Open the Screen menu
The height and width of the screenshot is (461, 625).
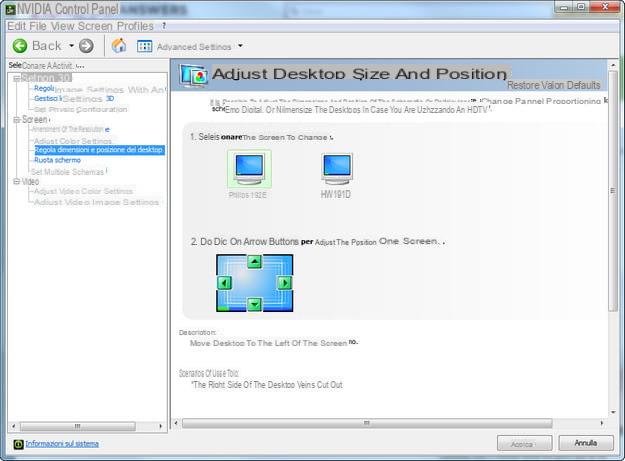(x=95, y=26)
